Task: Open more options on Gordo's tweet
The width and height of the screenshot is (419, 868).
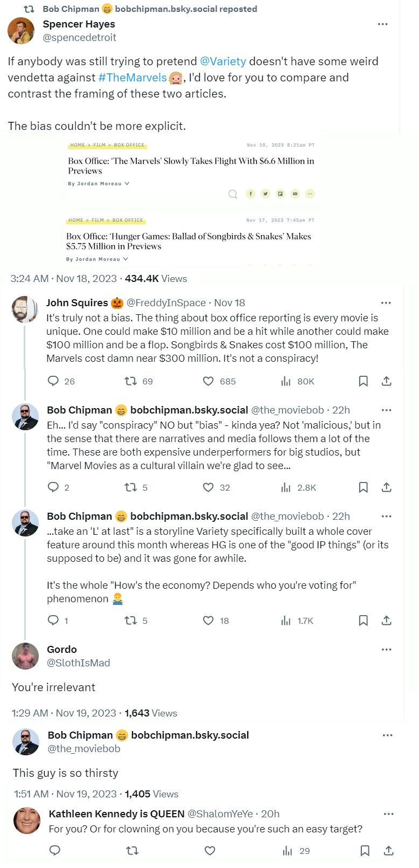Action: [386, 649]
